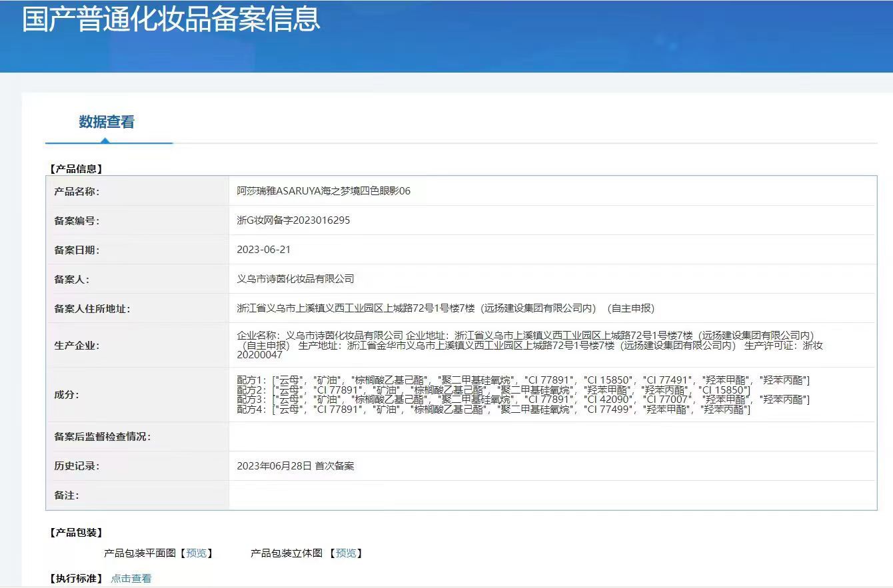Open the 点击查看 link for 执行标准

coord(131,579)
